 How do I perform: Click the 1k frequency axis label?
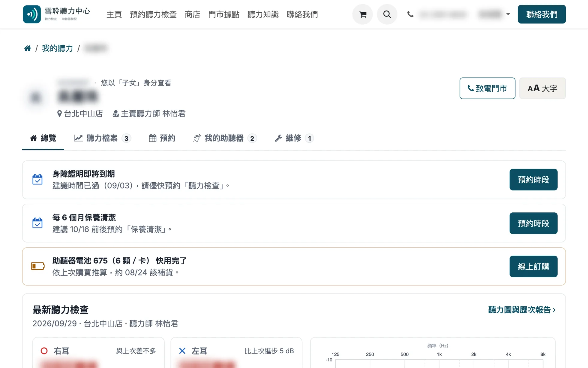[x=439, y=354]
